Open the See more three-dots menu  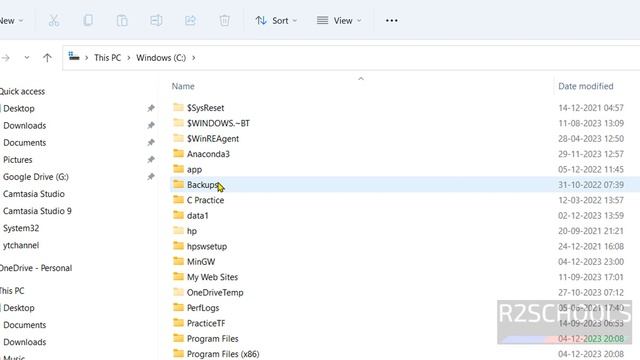tap(391, 20)
